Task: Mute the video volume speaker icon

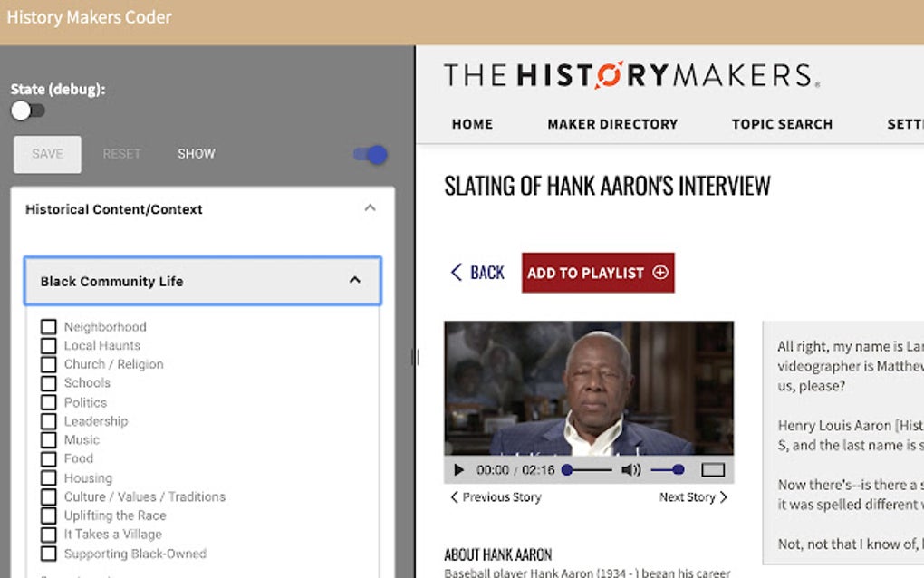Action: coord(630,470)
